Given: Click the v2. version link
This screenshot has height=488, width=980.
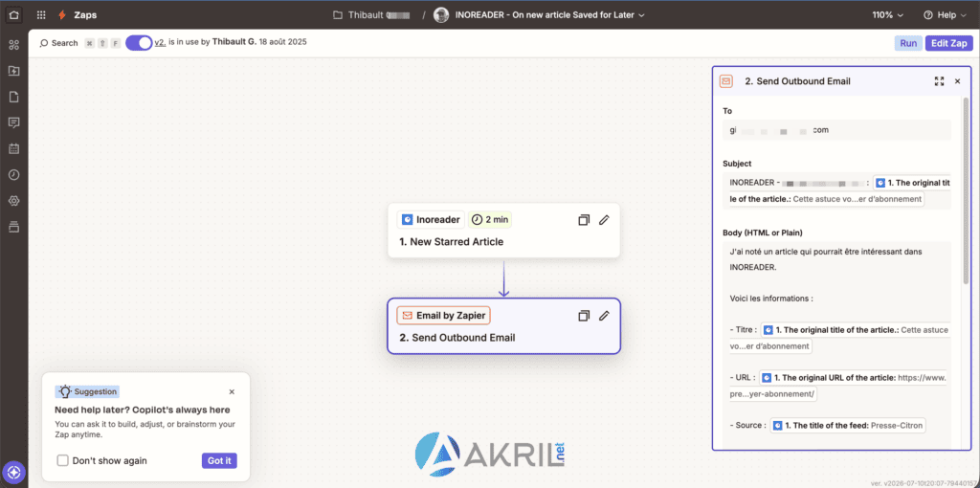Looking at the screenshot, I should pyautogui.click(x=160, y=42).
